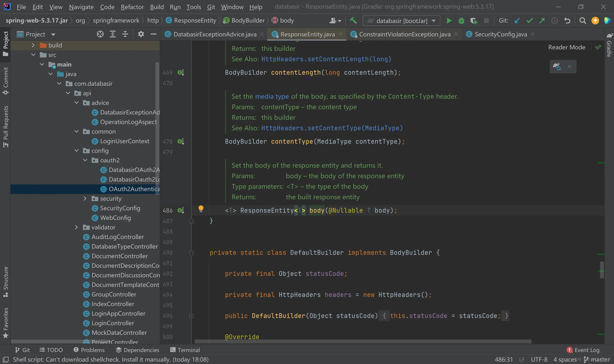Open the Refactor menu
The width and height of the screenshot is (614, 364).
pos(132,7)
